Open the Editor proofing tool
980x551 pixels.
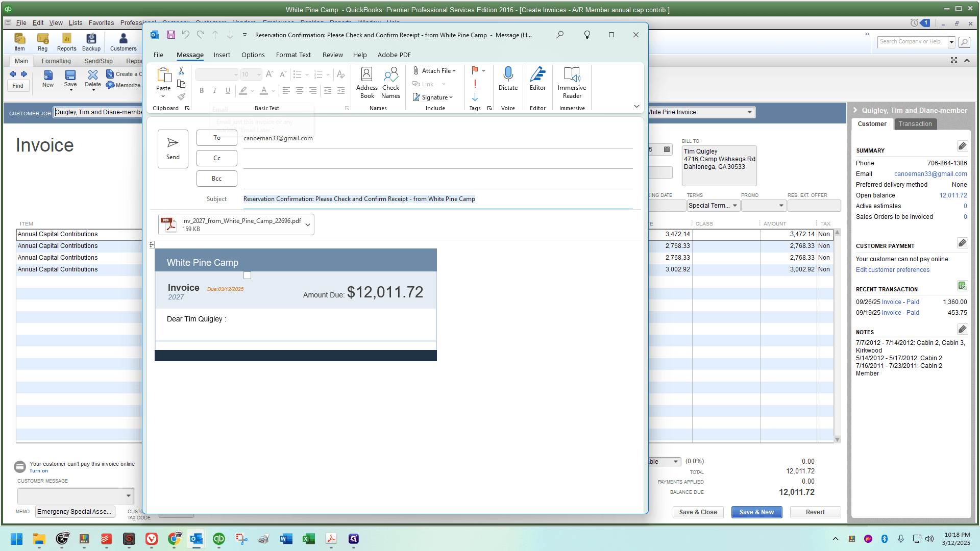coord(538,79)
